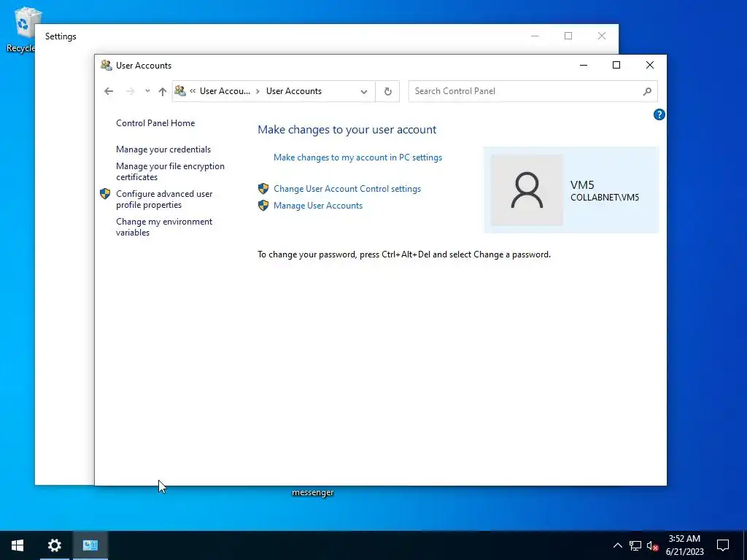Maximize the User Accounts window
The height and width of the screenshot is (560, 747).
pyautogui.click(x=616, y=65)
